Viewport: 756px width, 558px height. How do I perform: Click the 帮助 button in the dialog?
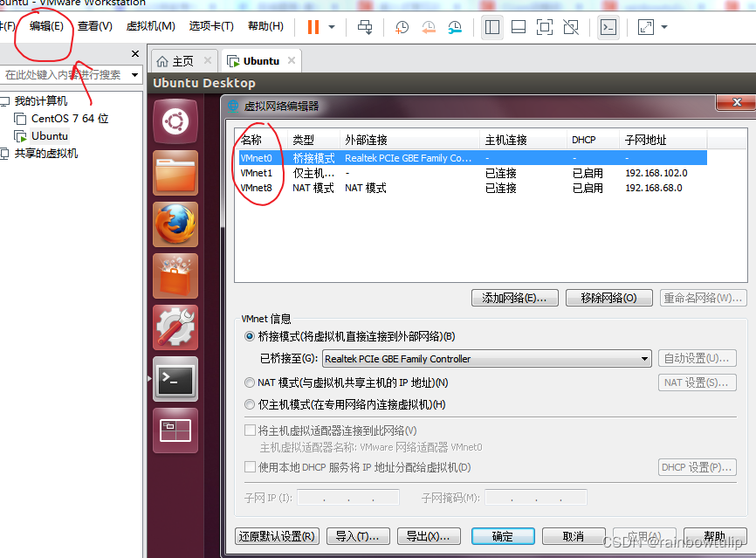click(x=715, y=536)
